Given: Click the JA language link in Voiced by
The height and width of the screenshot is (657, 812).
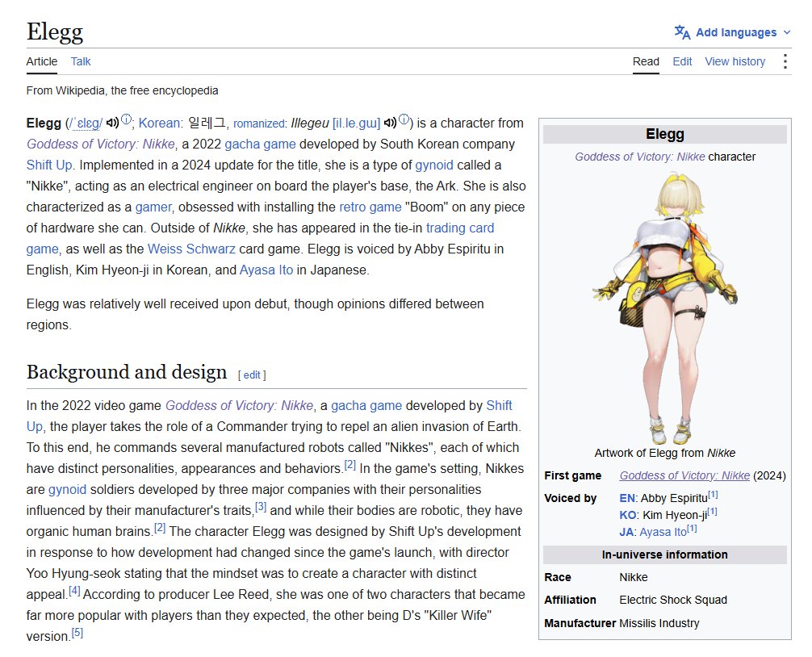Looking at the screenshot, I should (x=626, y=532).
